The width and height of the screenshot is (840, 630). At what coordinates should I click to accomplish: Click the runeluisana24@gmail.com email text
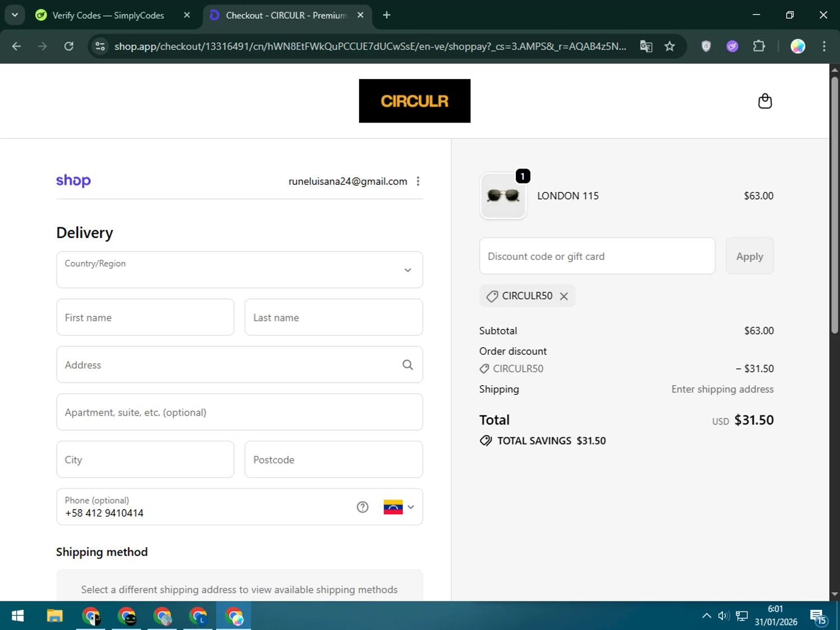click(348, 181)
